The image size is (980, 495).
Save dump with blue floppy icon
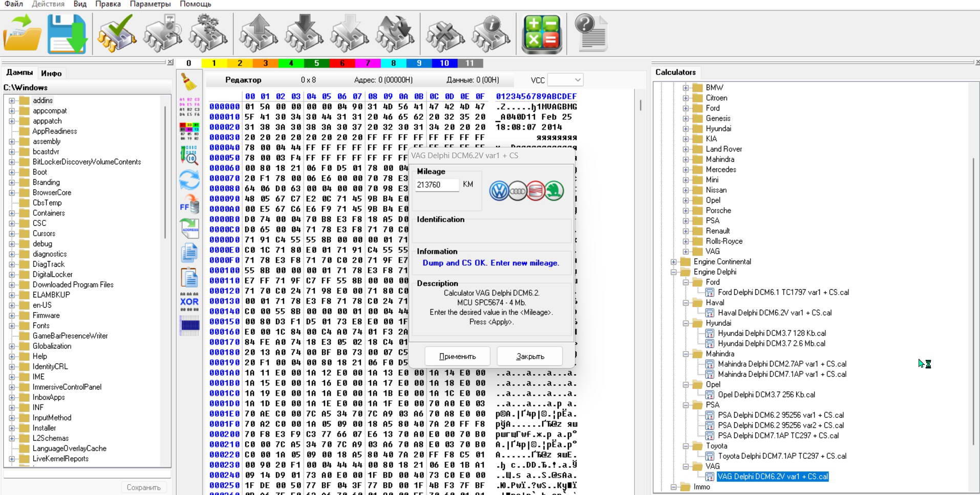pyautogui.click(x=67, y=33)
